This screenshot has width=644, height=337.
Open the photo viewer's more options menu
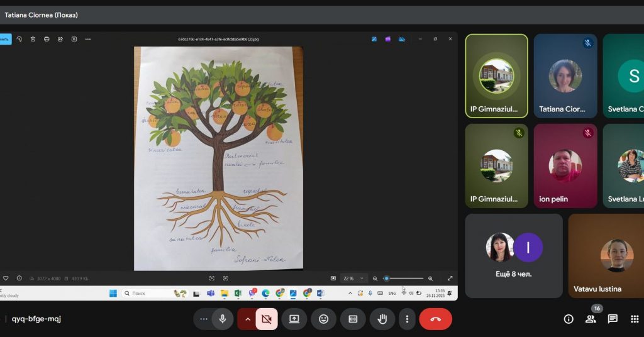pyautogui.click(x=88, y=39)
